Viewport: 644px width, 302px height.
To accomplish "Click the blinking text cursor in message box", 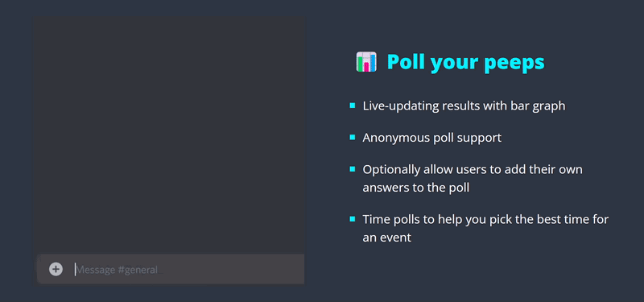I will pyautogui.click(x=75, y=270).
